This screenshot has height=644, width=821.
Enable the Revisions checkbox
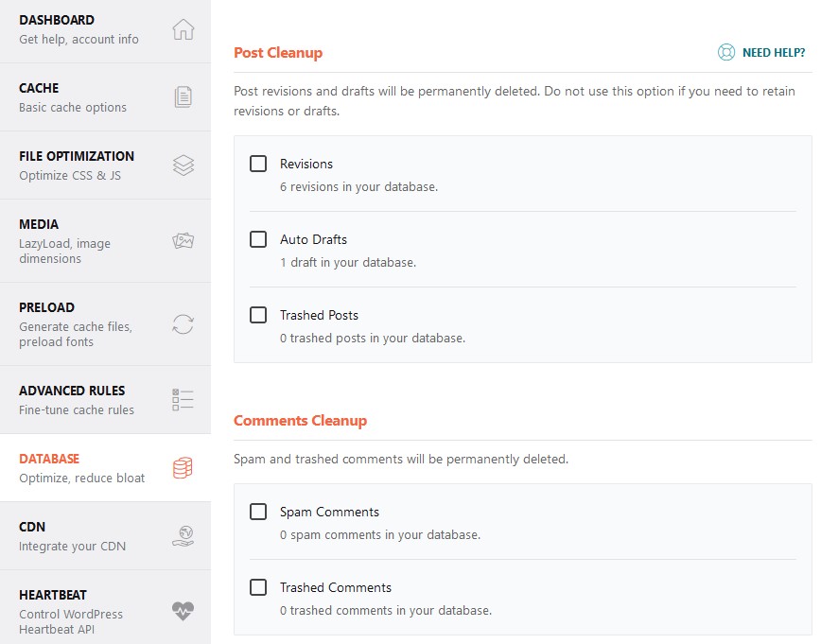pos(258,164)
